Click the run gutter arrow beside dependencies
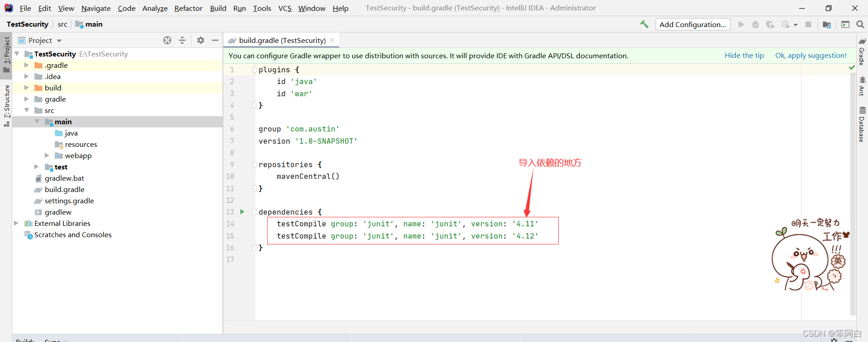Viewport: 868px width, 342px height. (242, 211)
